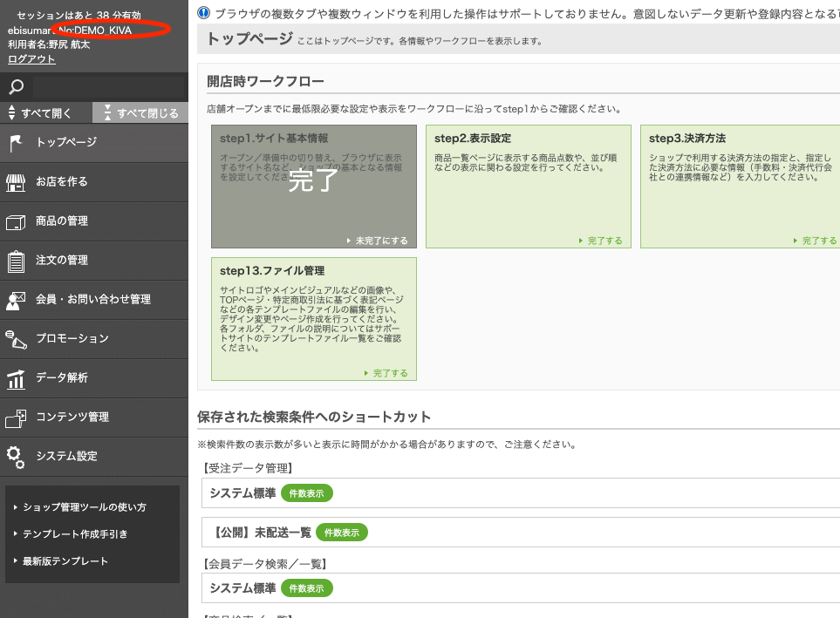Click the expand arrows icon on すべて開く
840x618 pixels.
12,112
